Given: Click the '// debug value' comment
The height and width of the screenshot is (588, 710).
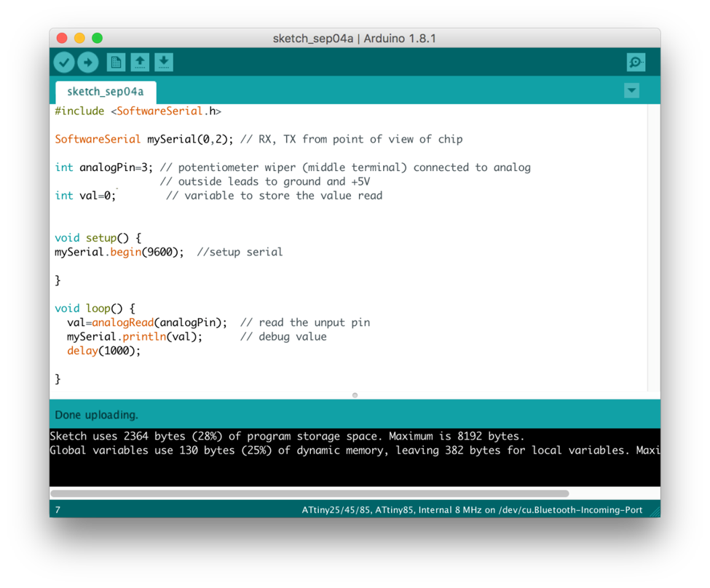Looking at the screenshot, I should pyautogui.click(x=283, y=336).
